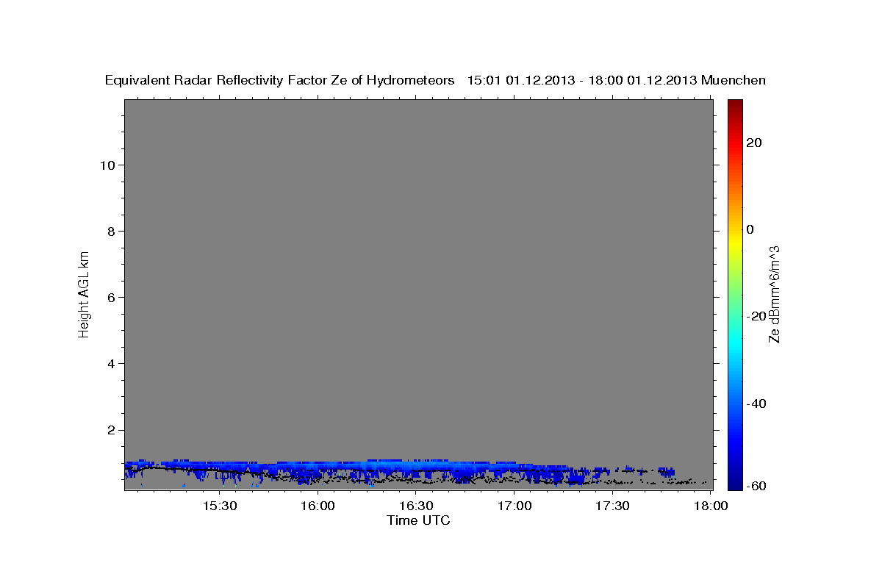Click the 'Muenchen' location in the title
The height and width of the screenshot is (588, 882).
coord(734,80)
